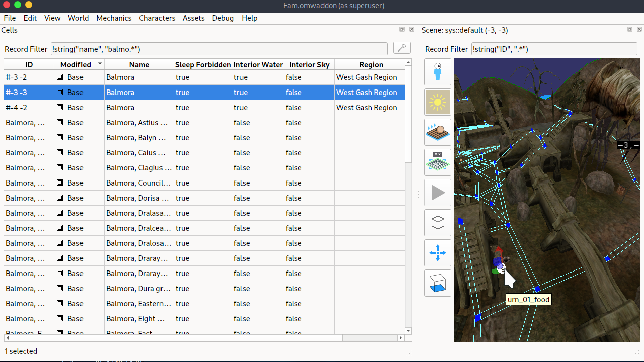
Task: Click the cube with blue base button
Action: pos(438,283)
